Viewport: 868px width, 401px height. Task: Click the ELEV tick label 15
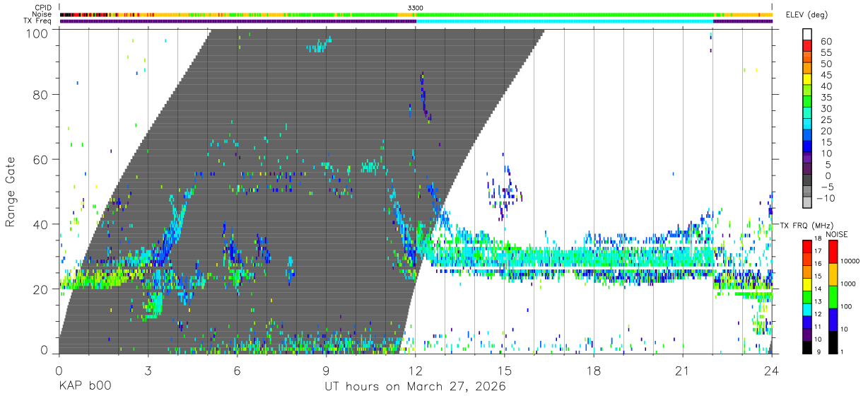826,142
